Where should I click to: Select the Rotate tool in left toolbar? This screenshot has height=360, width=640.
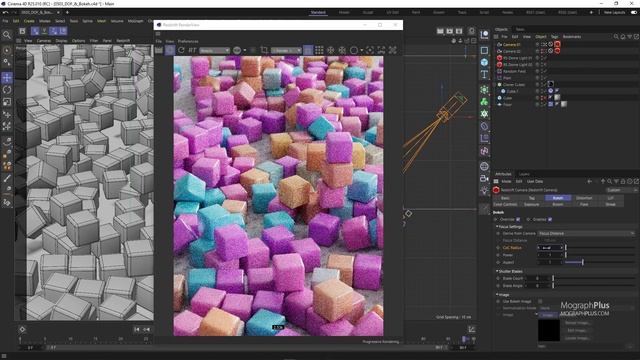7,90
